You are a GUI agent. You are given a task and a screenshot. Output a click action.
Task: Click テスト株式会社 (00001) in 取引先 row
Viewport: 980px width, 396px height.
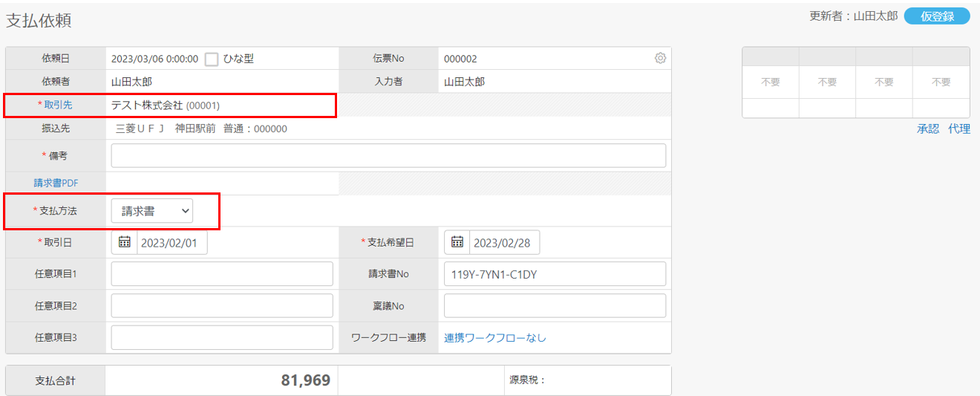click(166, 106)
